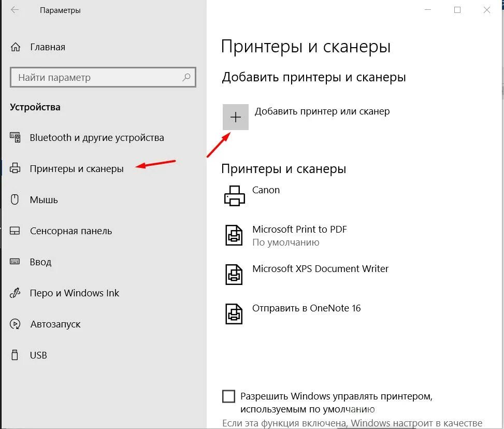Close the Параметры window
Screen dimensions: 504x429
click(x=487, y=10)
